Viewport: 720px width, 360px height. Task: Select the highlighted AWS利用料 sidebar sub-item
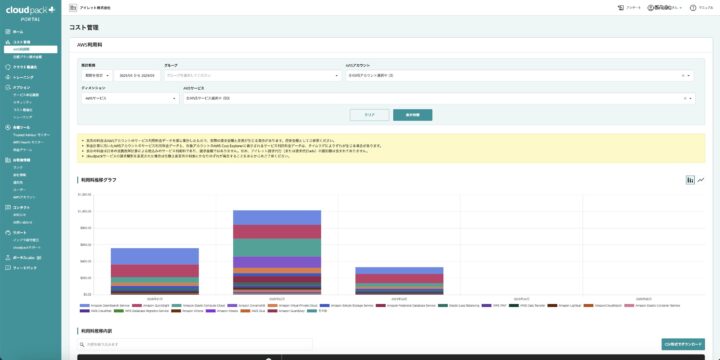click(30, 49)
